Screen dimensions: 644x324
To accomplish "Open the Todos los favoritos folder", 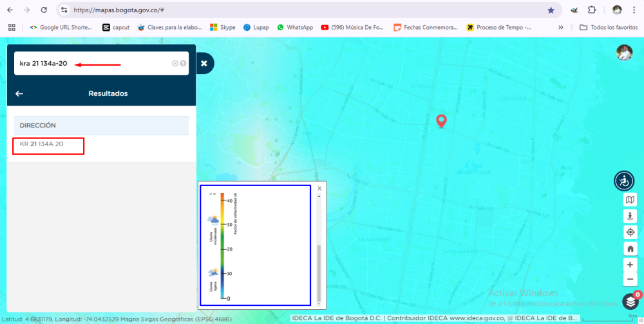I will coord(609,28).
